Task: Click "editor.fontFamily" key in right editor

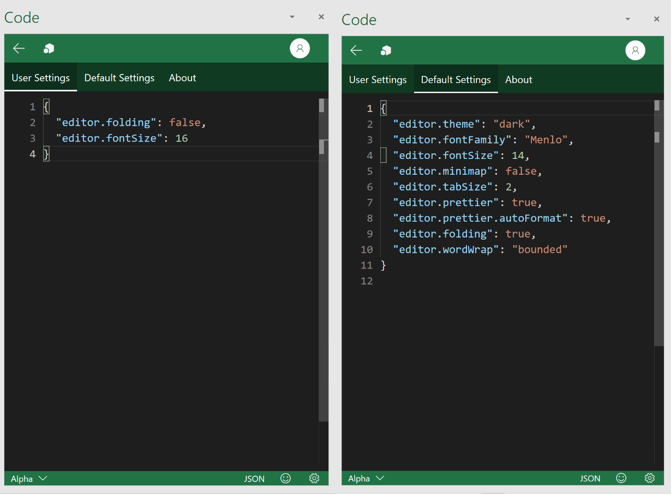Action: click(452, 140)
